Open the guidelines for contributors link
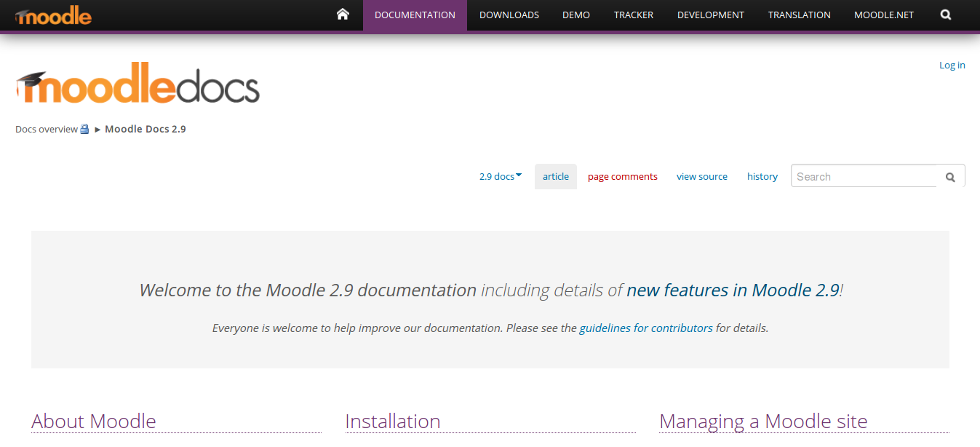The height and width of the screenshot is (447, 980). click(646, 328)
